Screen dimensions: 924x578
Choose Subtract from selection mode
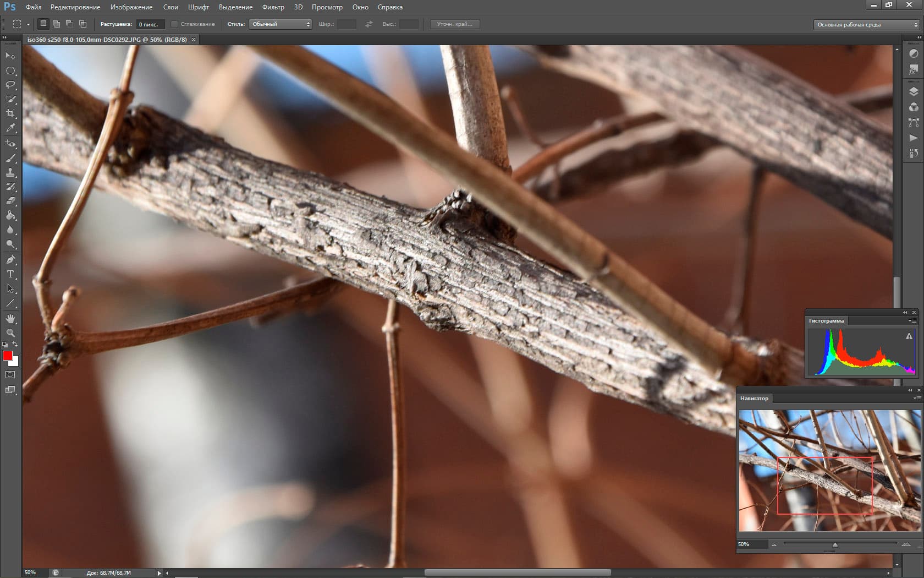(x=69, y=24)
